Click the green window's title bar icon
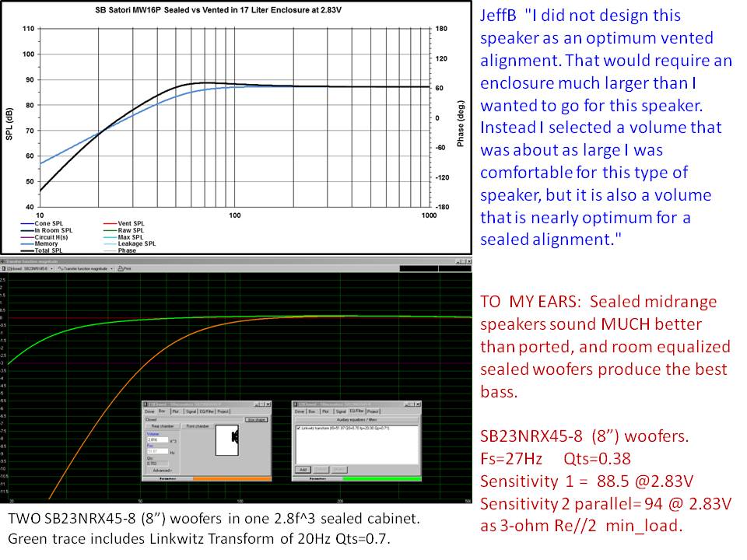Viewport: 747px width, 560px height. [x=296, y=404]
